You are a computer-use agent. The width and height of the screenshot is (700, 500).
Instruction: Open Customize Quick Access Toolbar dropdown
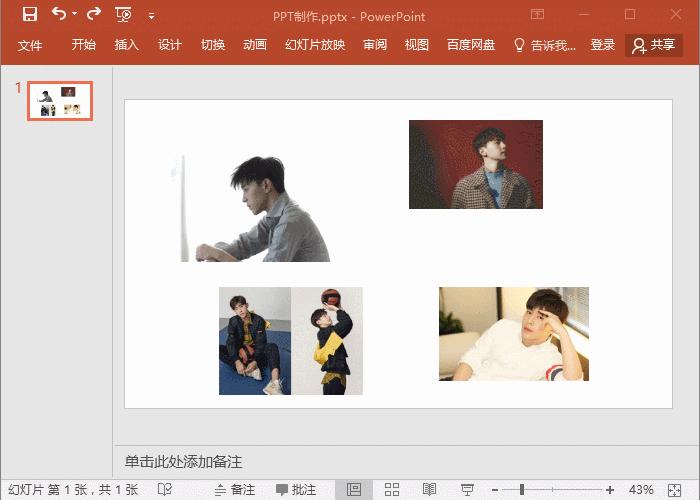coord(151,17)
